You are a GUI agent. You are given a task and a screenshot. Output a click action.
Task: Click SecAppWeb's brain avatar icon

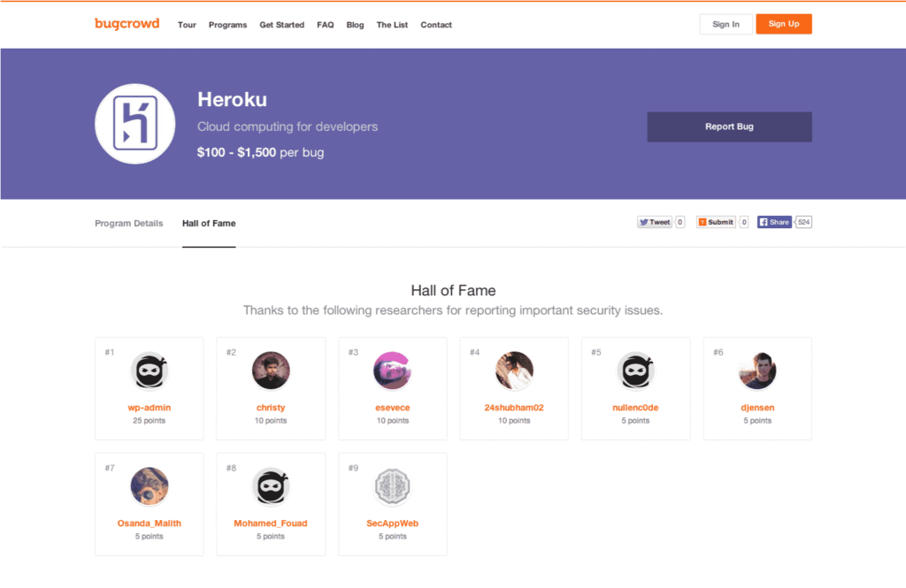click(x=392, y=486)
